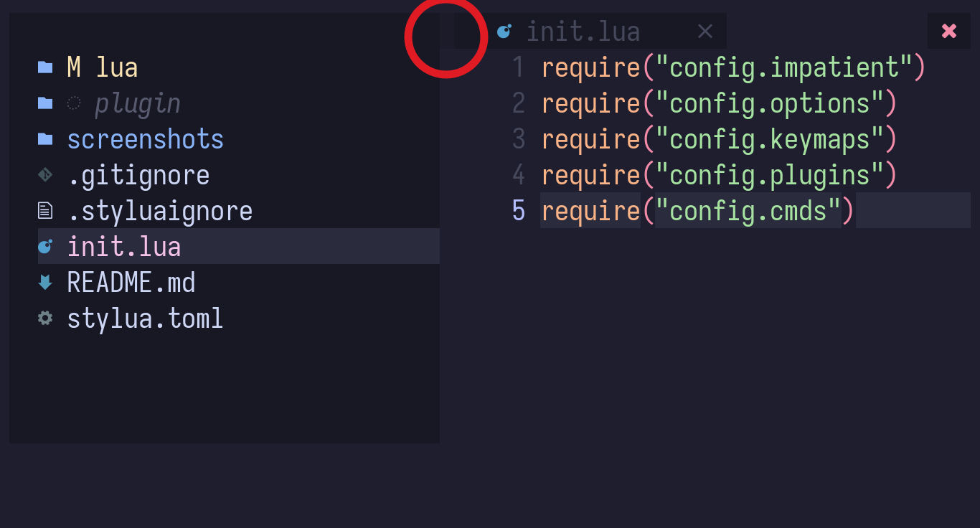Image resolution: width=980 pixels, height=528 pixels.
Task: Click the Lua icon beside init.lua
Action: pos(45,246)
